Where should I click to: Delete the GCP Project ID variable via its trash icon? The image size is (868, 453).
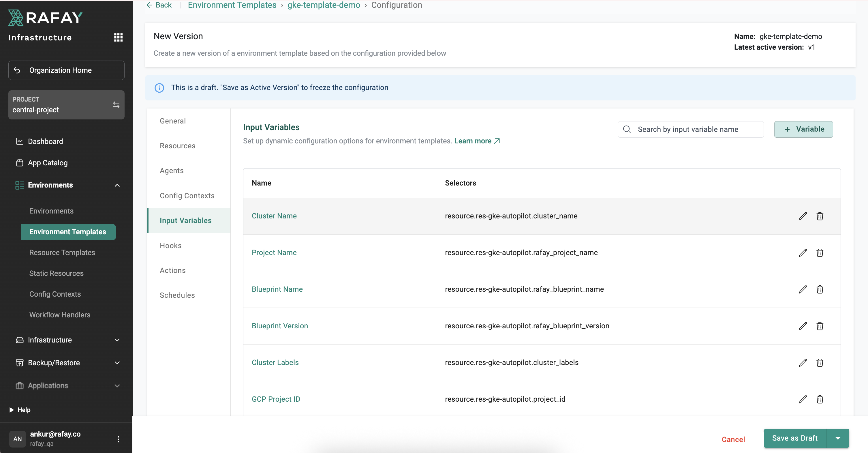(x=820, y=399)
